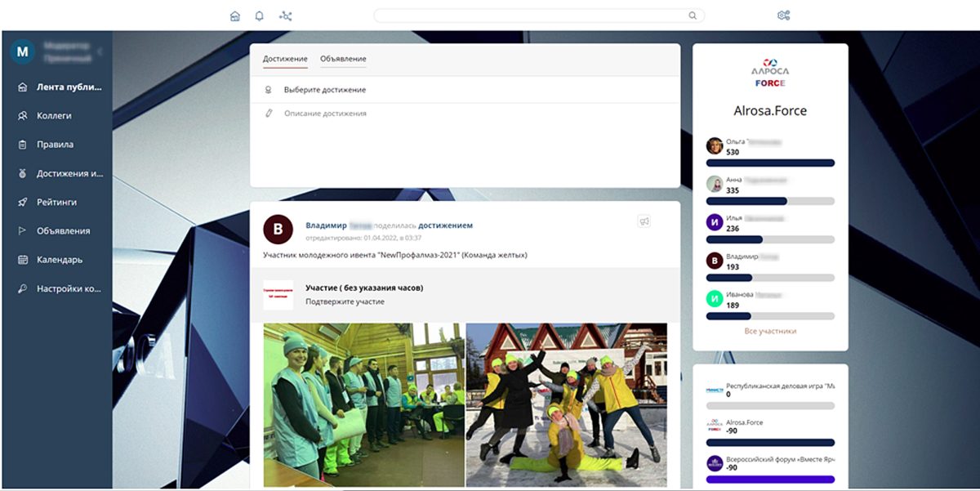
Task: Click the home icon in top bar
Action: tap(235, 16)
